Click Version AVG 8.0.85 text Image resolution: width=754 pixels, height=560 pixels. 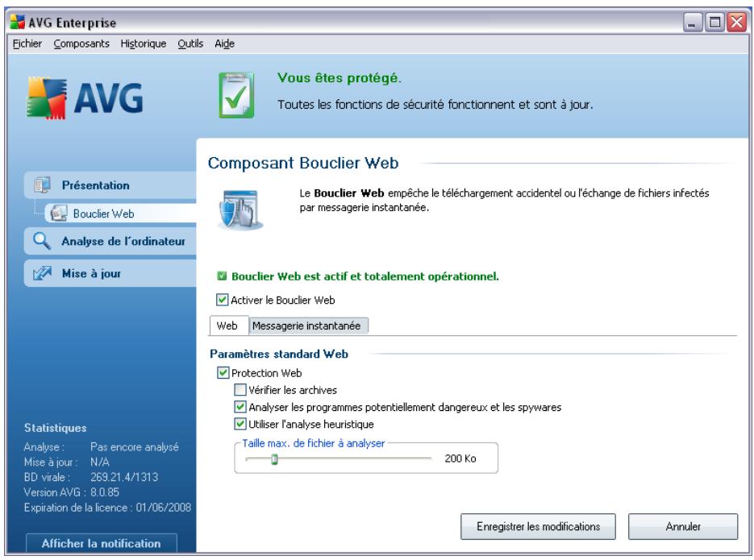point(71,492)
